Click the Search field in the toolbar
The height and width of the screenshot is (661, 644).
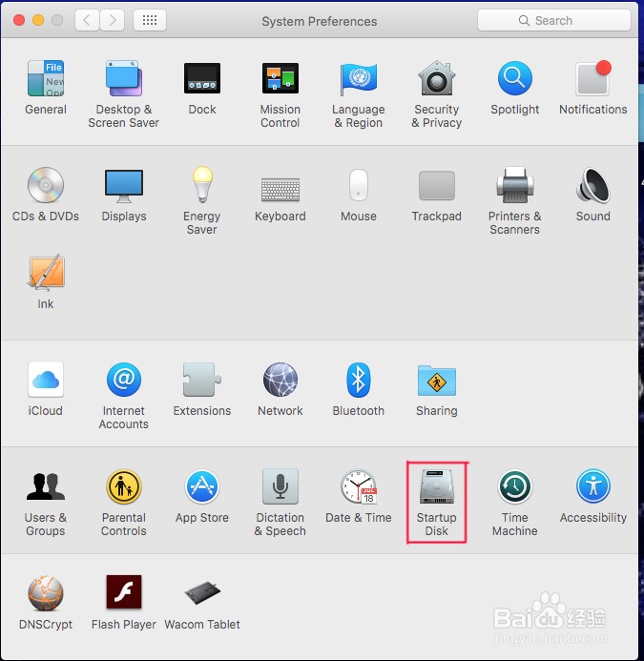(553, 20)
